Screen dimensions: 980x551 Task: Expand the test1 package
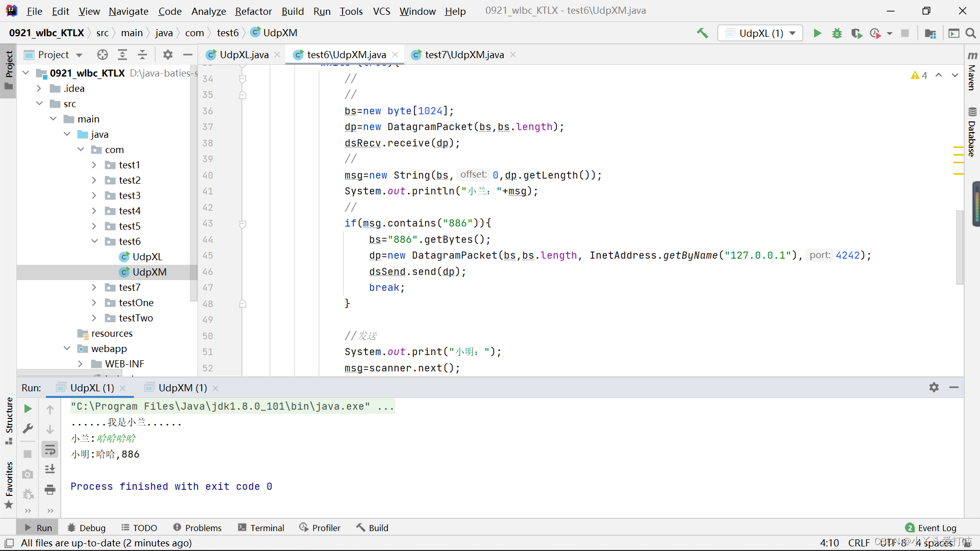(x=94, y=165)
